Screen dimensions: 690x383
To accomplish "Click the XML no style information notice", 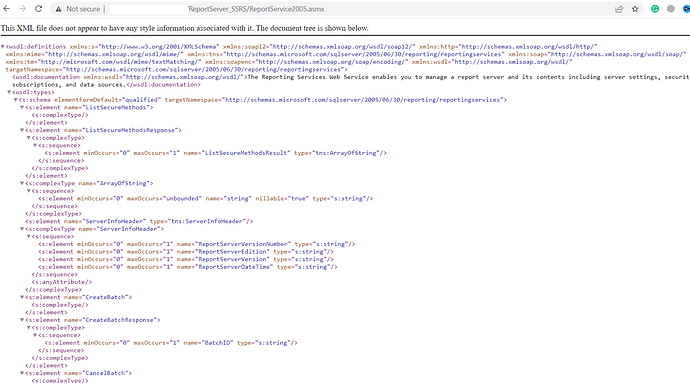I will 184,28.
